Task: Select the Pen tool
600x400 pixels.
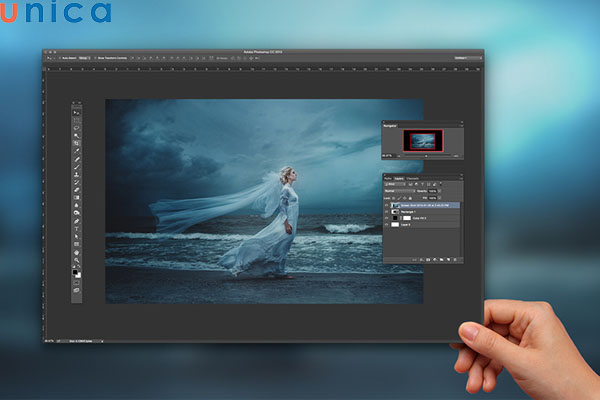Action: coord(77,221)
